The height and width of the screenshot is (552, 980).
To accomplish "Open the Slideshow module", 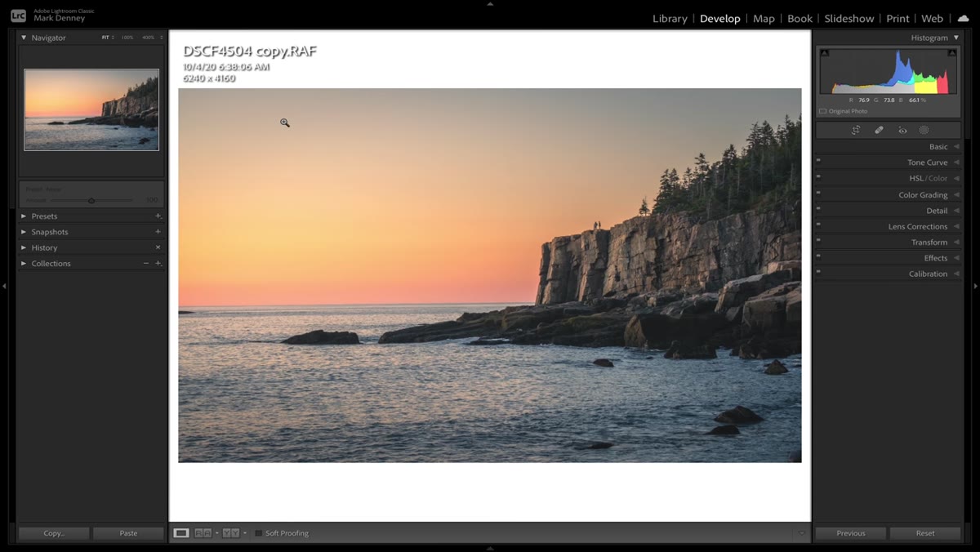I will [849, 18].
